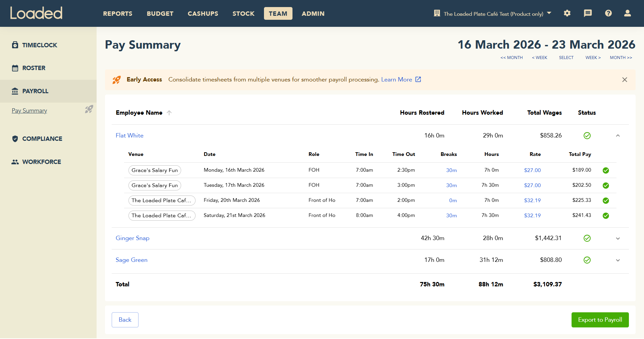
Task: Go to next week
Action: pyautogui.click(x=593, y=58)
